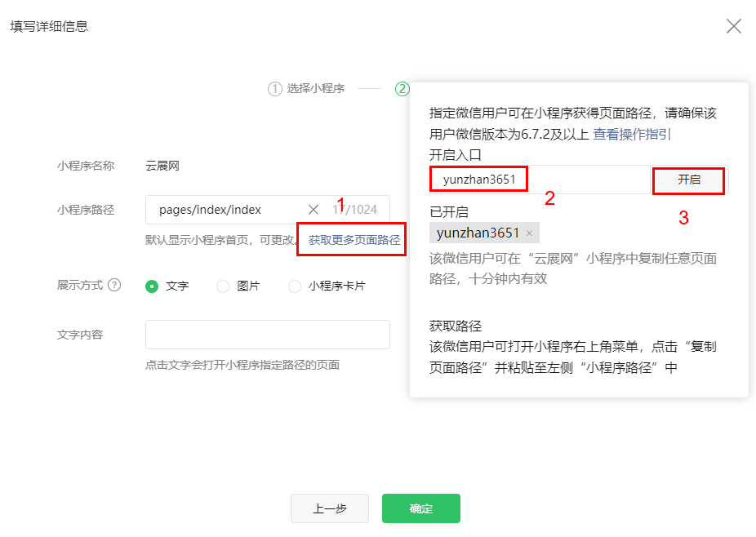Open the 获取更多页面路径 link
This screenshot has width=756, height=537.
354,240
